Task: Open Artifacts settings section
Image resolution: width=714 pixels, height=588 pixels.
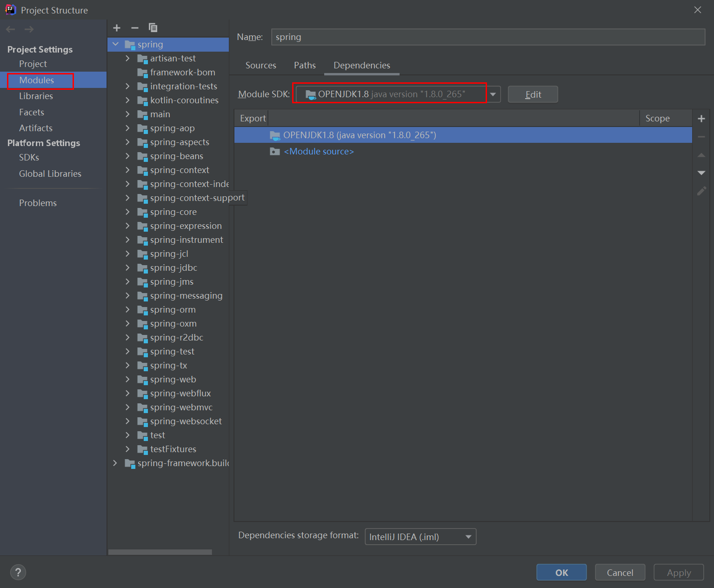Action: pyautogui.click(x=36, y=128)
